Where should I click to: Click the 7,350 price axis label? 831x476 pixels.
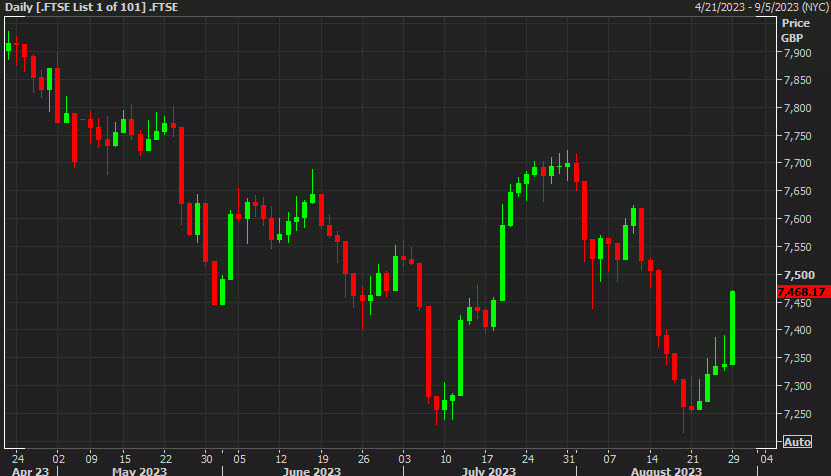point(797,358)
